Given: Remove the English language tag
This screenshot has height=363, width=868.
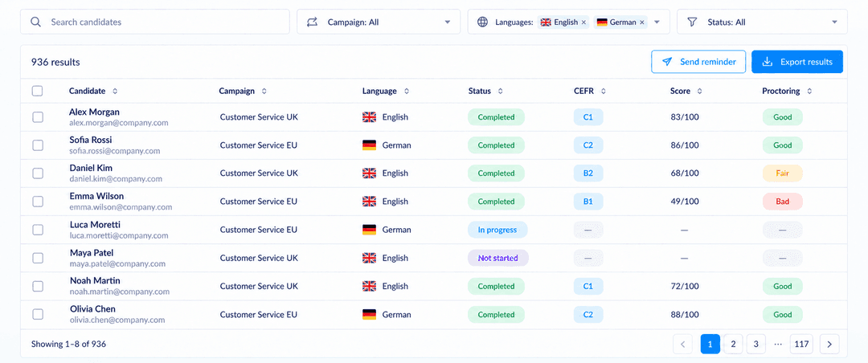Looking at the screenshot, I should (x=583, y=22).
